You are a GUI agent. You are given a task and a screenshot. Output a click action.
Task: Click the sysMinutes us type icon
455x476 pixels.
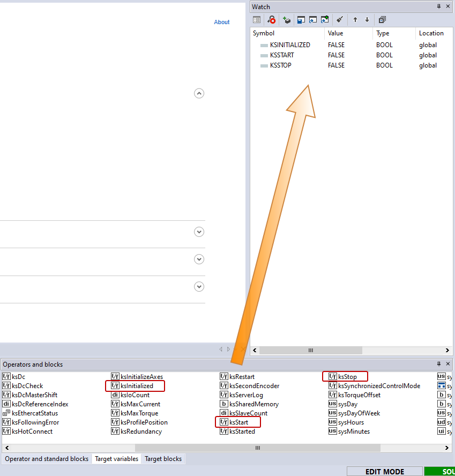tap(333, 432)
